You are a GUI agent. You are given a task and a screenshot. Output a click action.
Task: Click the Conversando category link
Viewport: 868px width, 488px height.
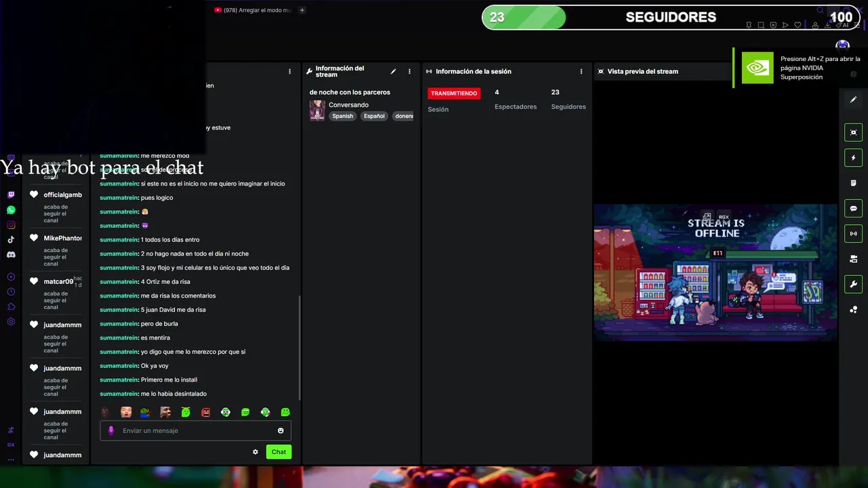click(349, 105)
